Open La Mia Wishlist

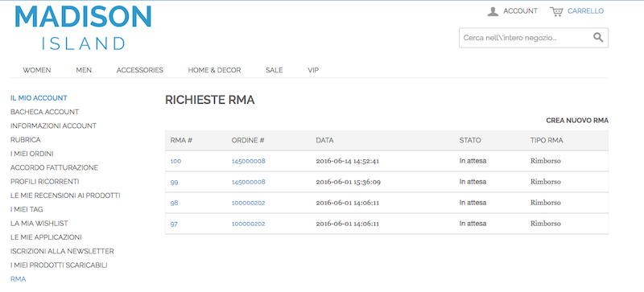point(39,224)
